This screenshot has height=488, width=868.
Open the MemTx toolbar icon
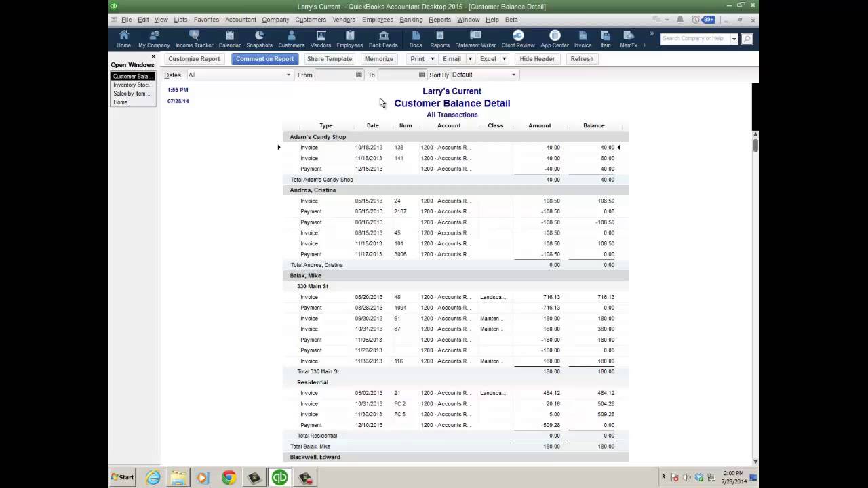[629, 39]
